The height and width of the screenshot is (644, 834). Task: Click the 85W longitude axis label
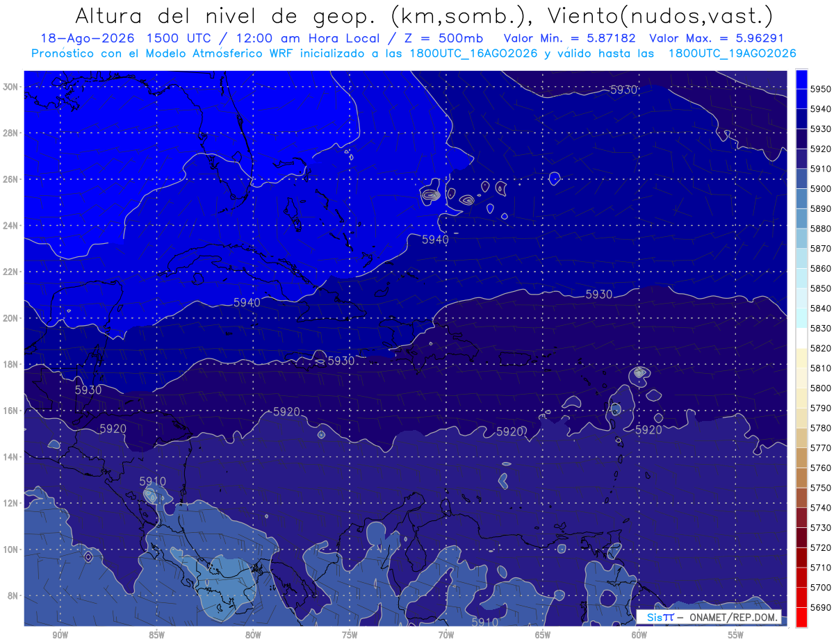click(156, 635)
